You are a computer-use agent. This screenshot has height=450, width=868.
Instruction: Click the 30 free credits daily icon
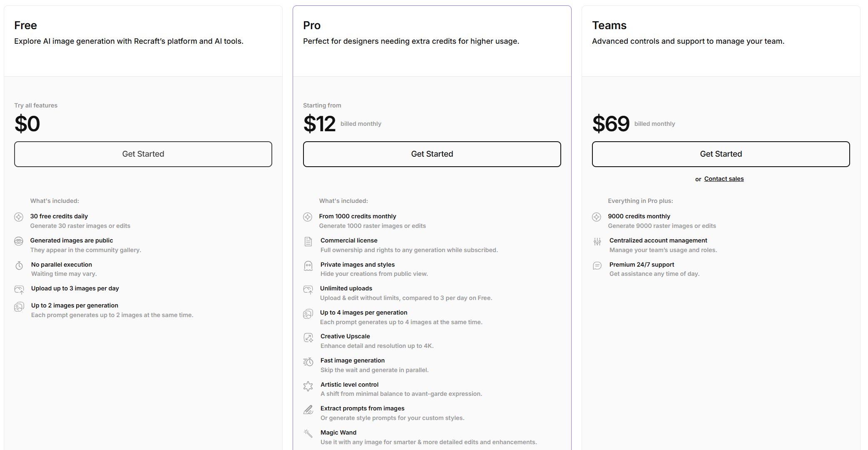[19, 217]
